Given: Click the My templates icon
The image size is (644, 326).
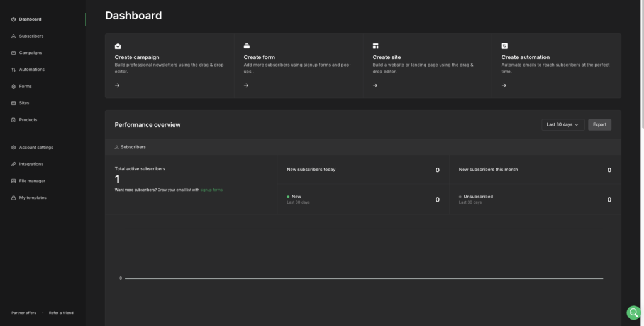Looking at the screenshot, I should coord(14,198).
